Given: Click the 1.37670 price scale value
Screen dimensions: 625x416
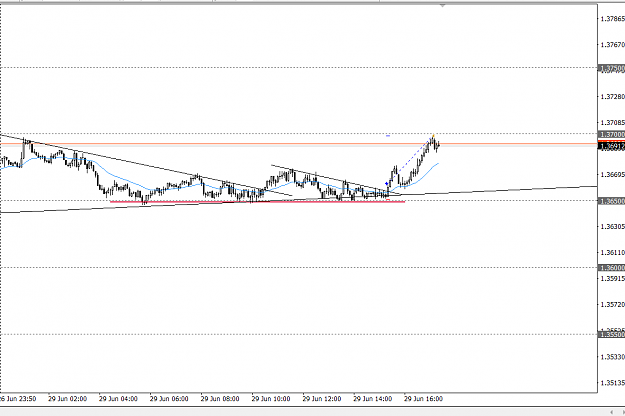Looking at the screenshot, I should pyautogui.click(x=613, y=45).
